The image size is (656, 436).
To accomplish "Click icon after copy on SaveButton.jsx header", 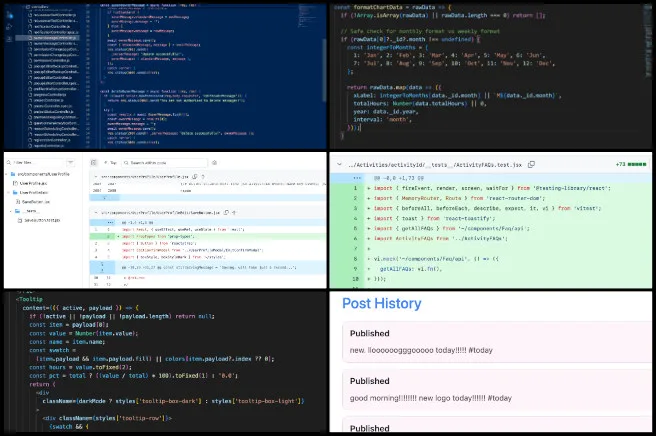I will (x=234, y=213).
